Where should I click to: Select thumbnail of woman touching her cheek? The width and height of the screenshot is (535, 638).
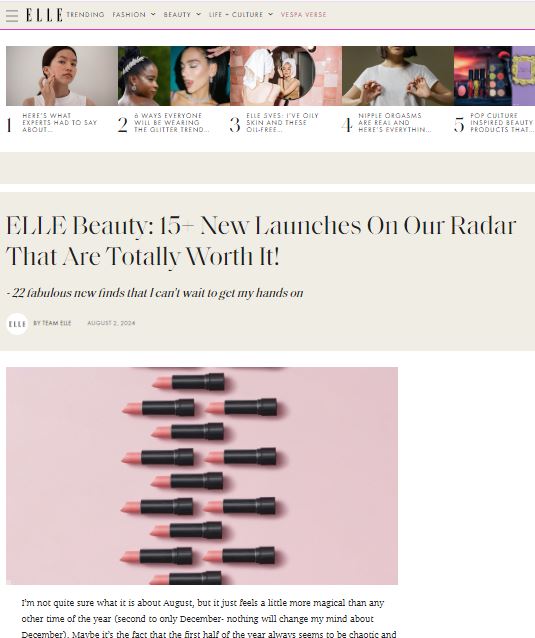pos(62,76)
